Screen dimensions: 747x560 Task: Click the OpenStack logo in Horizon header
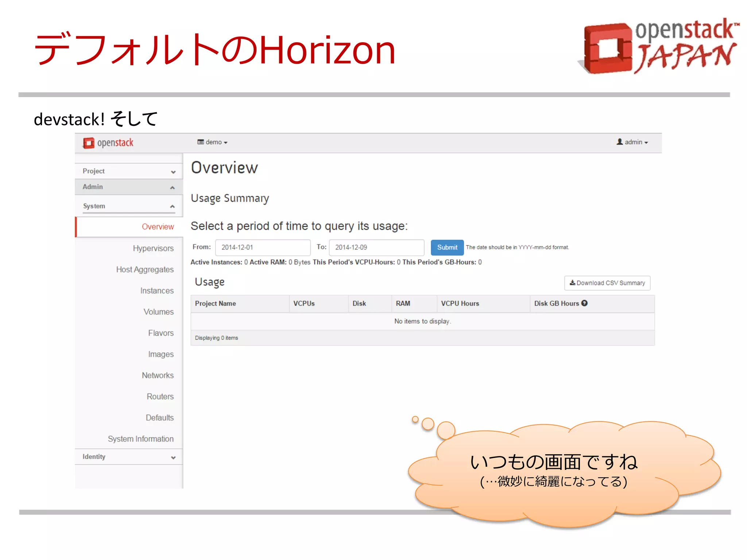108,143
